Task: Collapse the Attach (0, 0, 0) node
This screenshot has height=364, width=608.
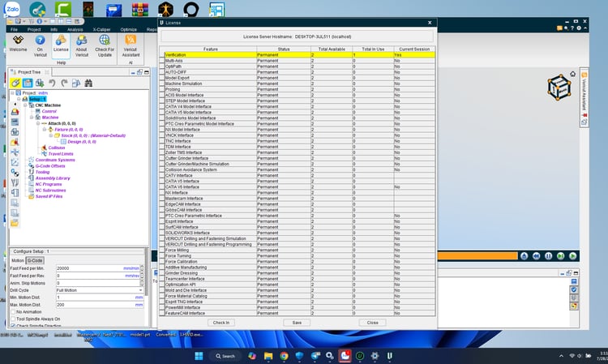Action: point(38,123)
